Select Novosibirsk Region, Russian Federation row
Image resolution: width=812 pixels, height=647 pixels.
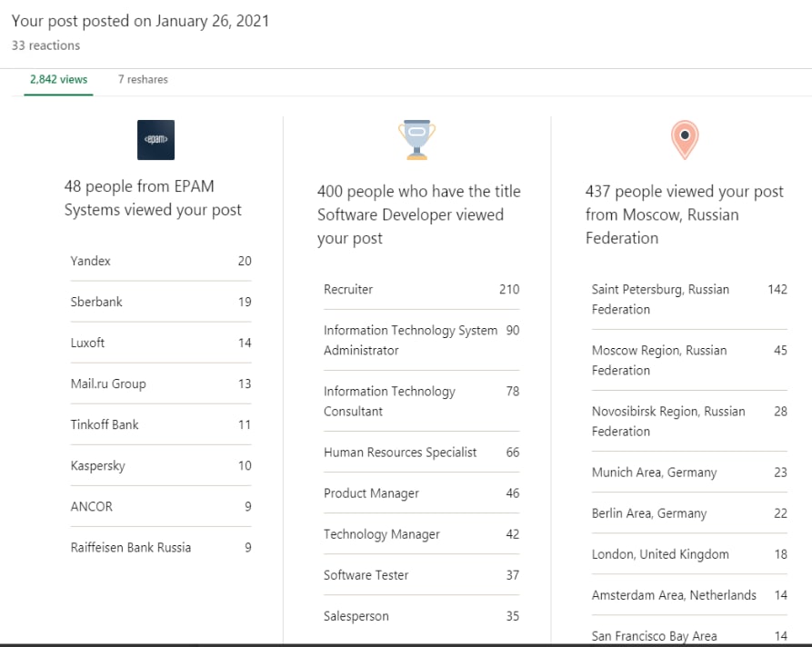point(689,422)
